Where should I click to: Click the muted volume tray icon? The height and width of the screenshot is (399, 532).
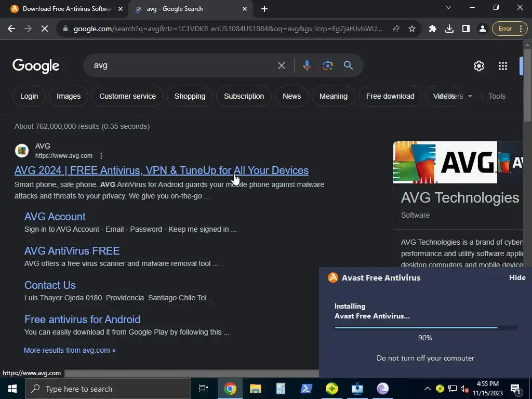tap(464, 389)
